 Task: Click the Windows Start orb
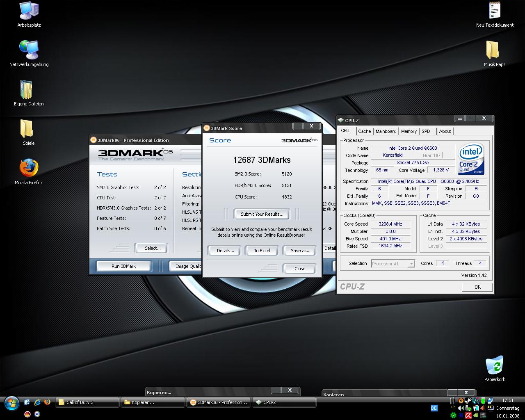pyautogui.click(x=12, y=404)
